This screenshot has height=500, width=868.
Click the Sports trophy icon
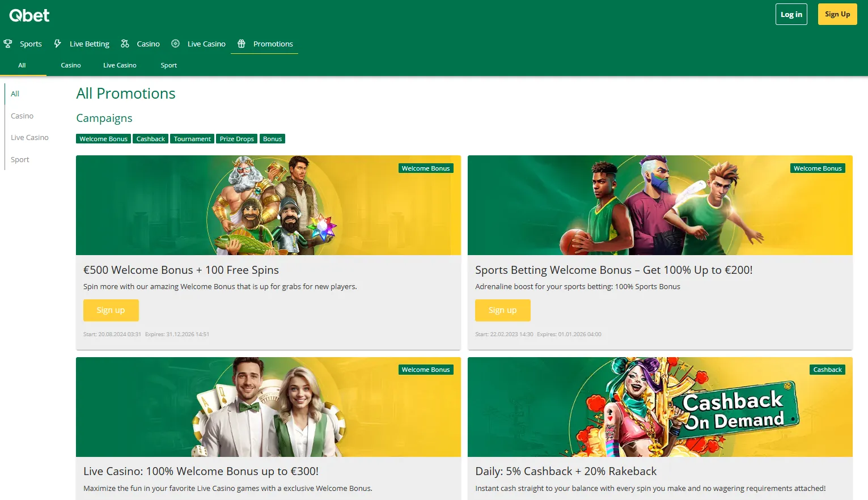[x=8, y=44]
